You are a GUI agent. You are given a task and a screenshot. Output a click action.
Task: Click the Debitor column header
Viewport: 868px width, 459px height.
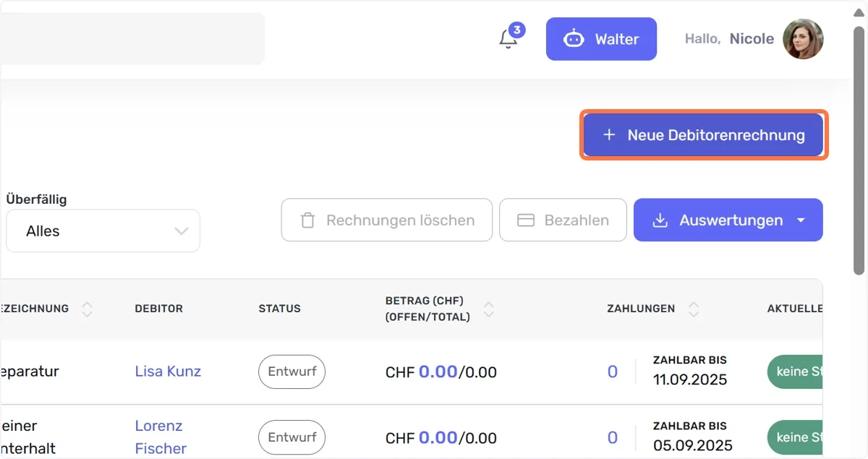point(158,309)
